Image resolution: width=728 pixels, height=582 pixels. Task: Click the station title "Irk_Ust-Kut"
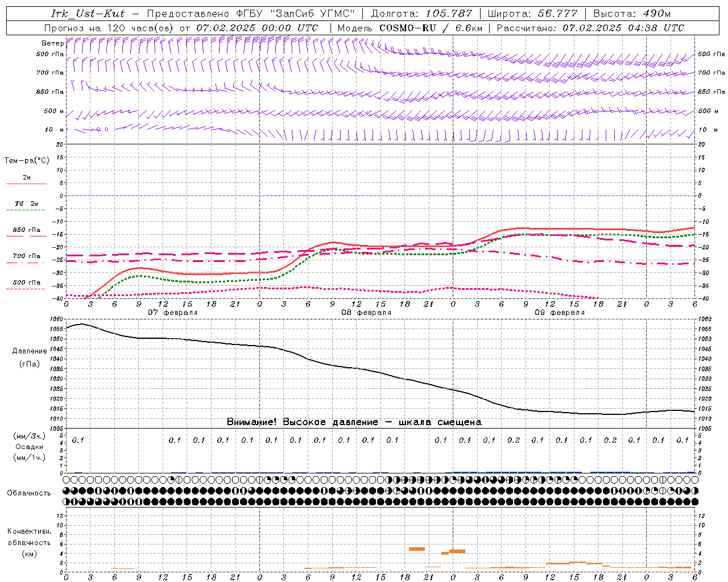point(88,14)
